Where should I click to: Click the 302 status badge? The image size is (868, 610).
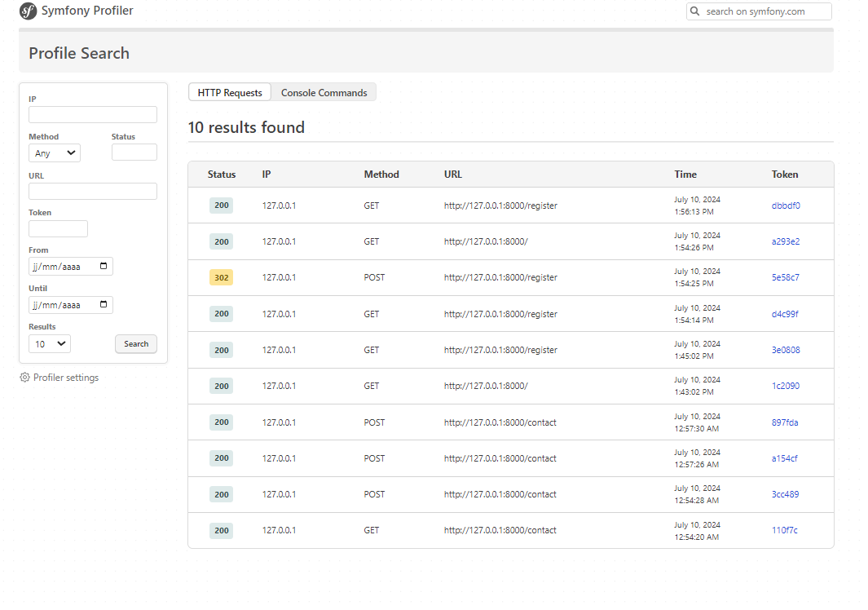pyautogui.click(x=221, y=277)
